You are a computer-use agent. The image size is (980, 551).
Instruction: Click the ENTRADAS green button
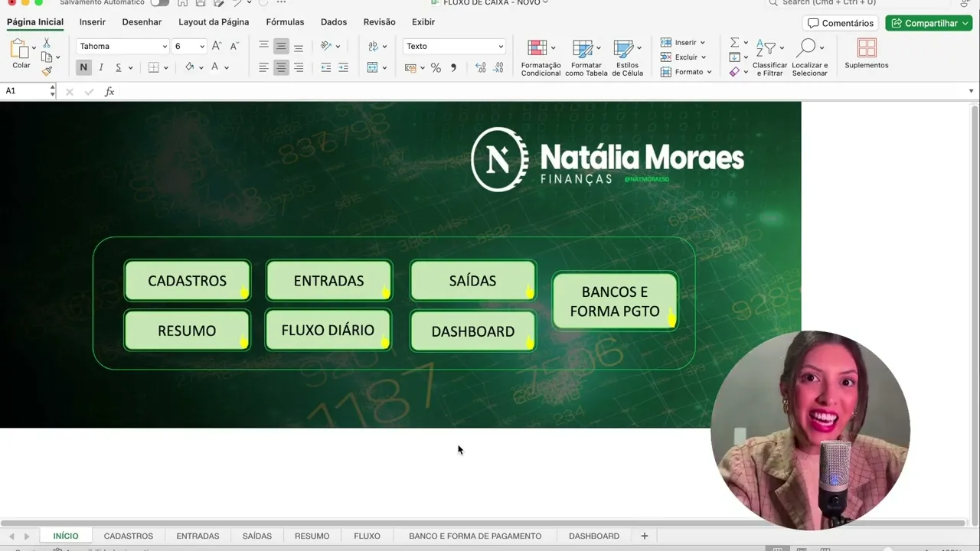click(329, 281)
